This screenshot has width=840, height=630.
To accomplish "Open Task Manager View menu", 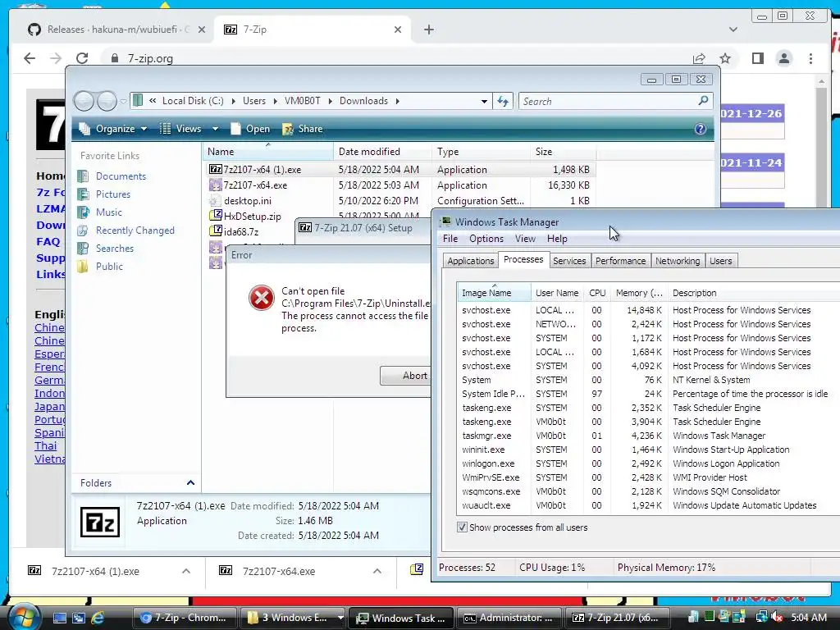I will [525, 239].
